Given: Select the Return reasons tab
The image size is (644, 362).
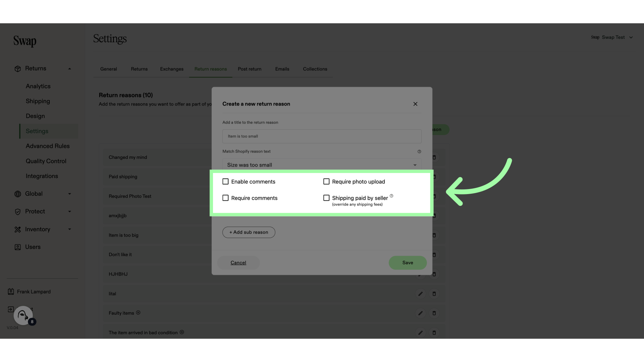Looking at the screenshot, I should pyautogui.click(x=211, y=69).
